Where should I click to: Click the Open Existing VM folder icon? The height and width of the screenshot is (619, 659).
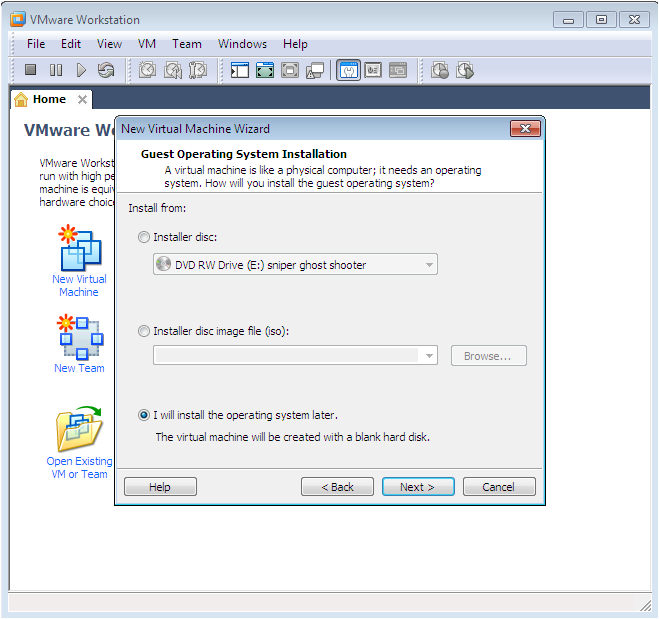(x=79, y=429)
